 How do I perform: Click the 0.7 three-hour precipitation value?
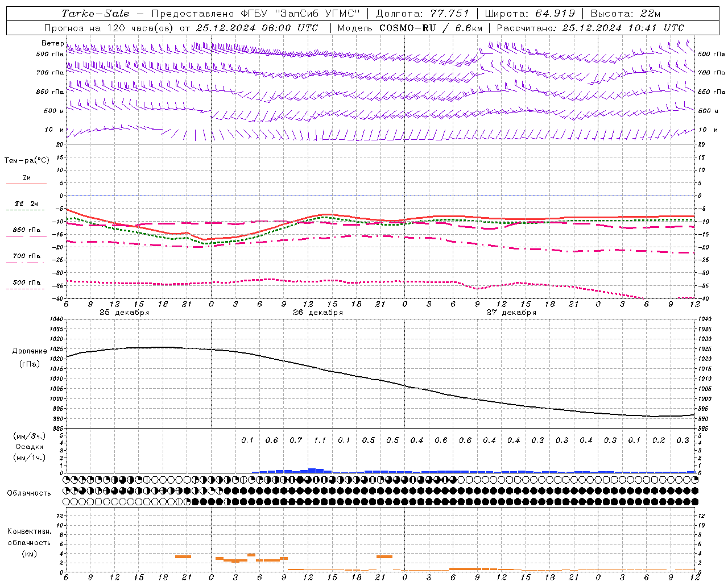click(296, 440)
